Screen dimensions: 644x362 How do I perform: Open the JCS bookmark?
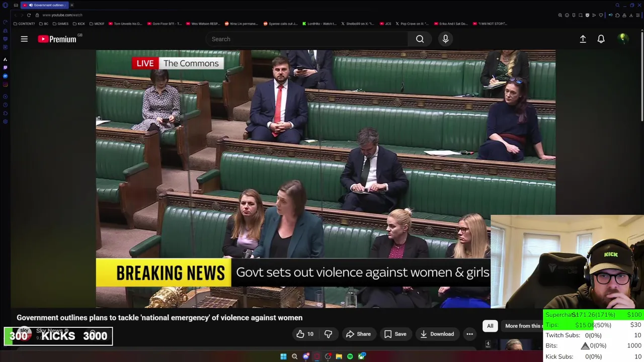(385, 24)
